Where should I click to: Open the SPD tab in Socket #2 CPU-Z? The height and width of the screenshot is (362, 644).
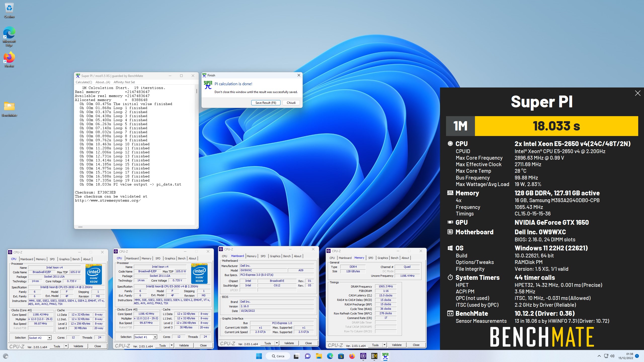pyautogui.click(x=52, y=259)
